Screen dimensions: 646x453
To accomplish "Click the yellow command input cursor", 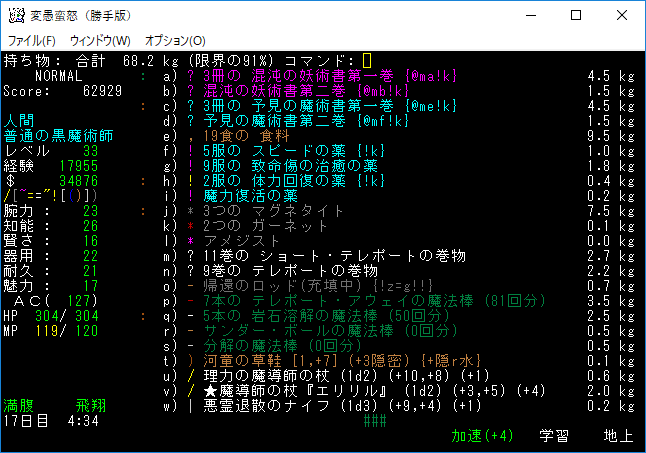I will tap(367, 61).
